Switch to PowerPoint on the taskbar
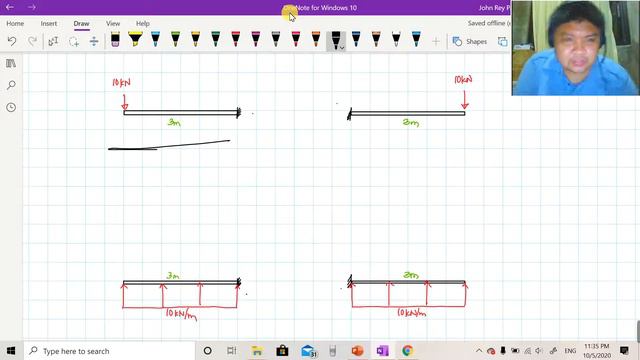 357,351
